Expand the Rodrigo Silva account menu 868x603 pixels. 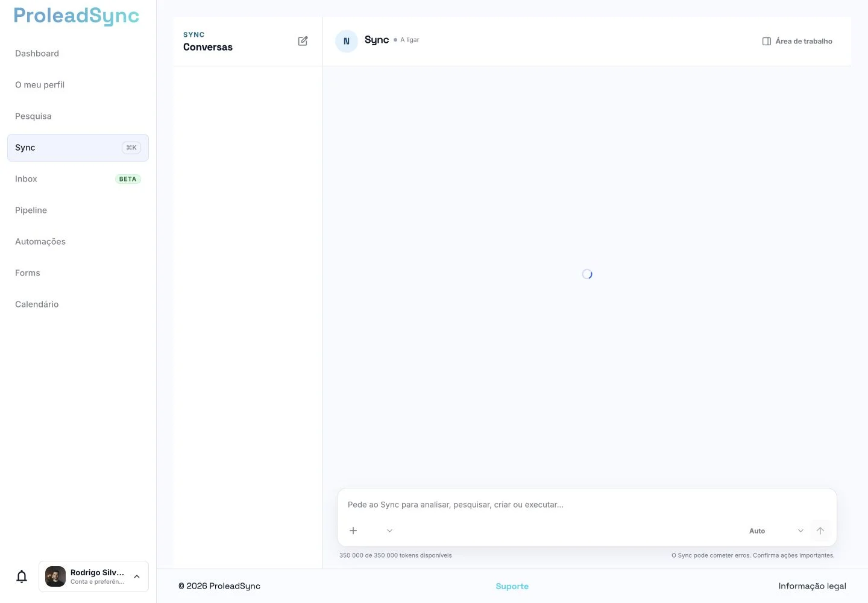pos(93,576)
